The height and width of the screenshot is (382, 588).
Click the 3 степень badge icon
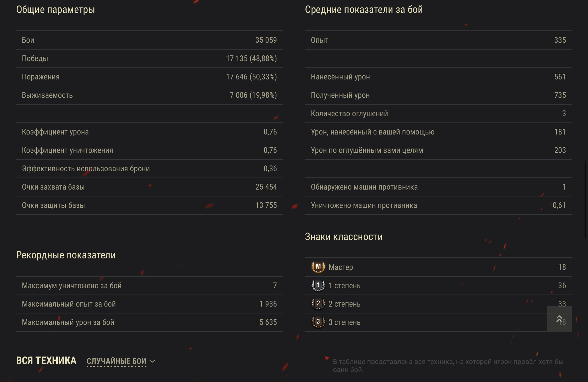318,322
